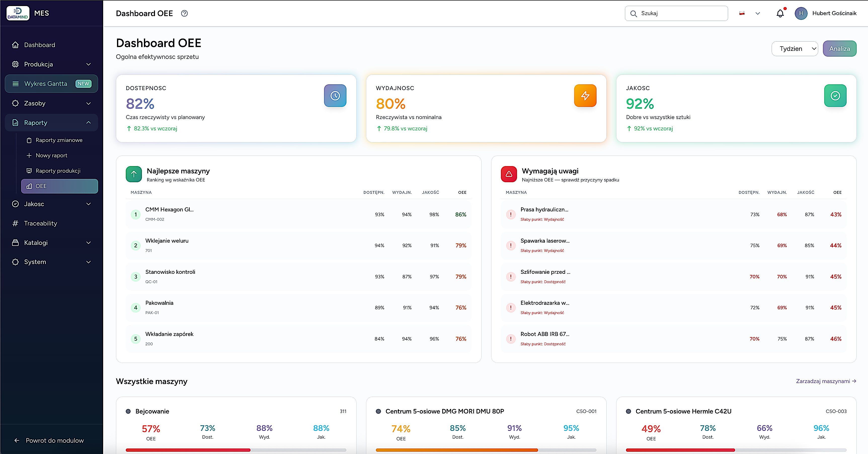Follow the Zarzadzaj maszynami link

(826, 381)
